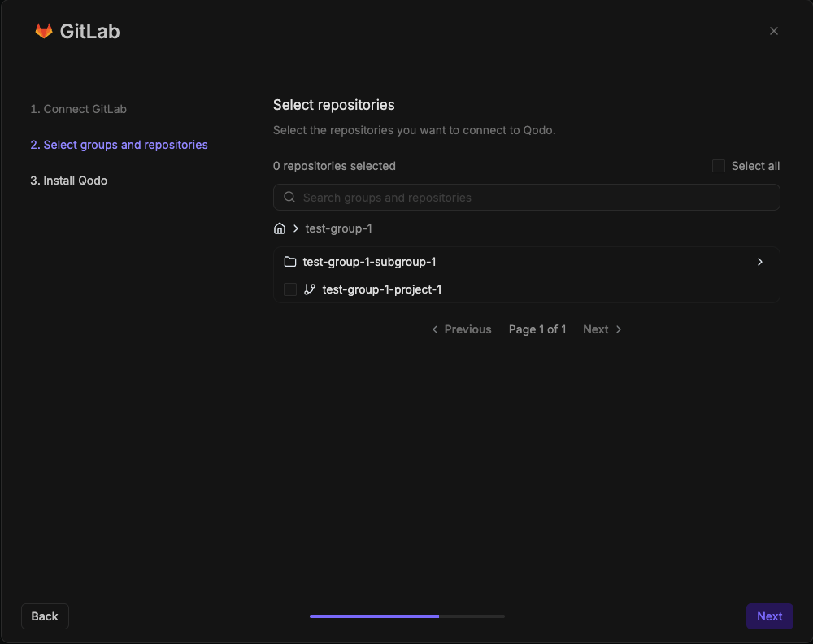This screenshot has height=644, width=813.
Task: Jump to step 3 Install Qodo
Action: point(68,181)
